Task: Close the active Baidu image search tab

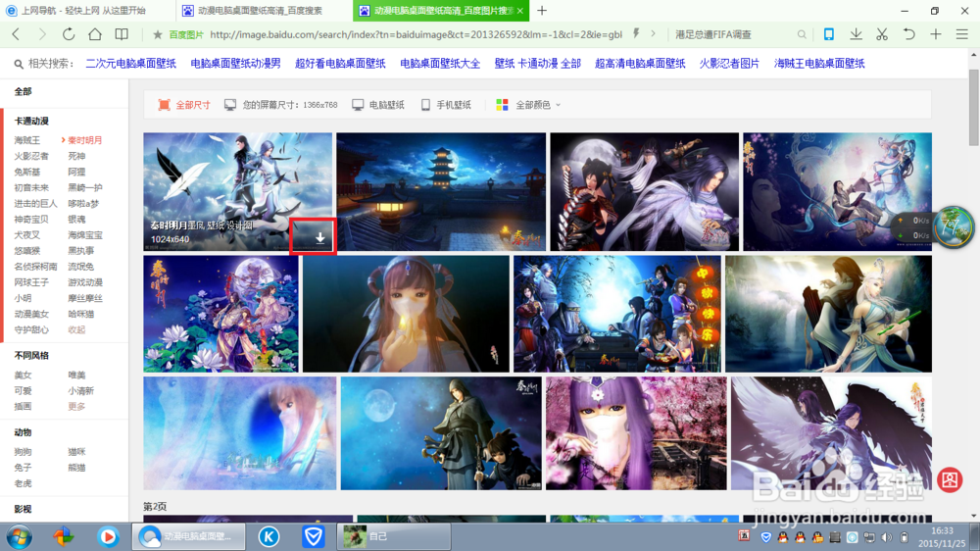Action: click(520, 11)
